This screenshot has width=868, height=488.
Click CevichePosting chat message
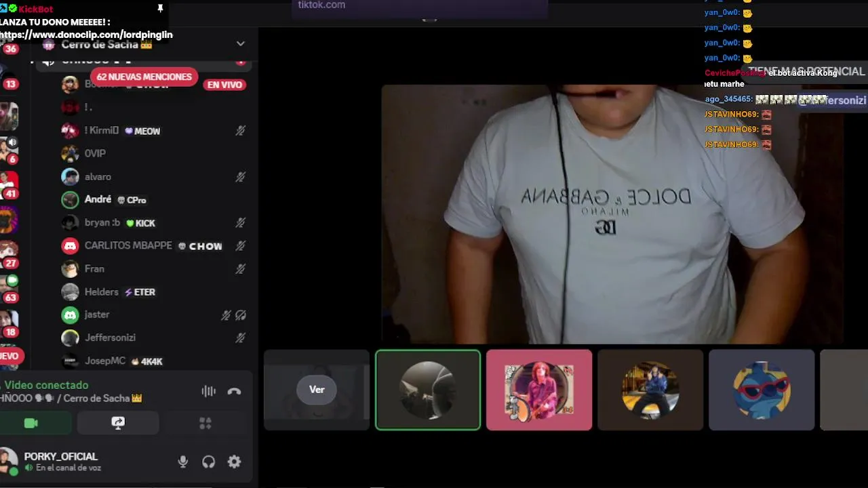(771, 78)
